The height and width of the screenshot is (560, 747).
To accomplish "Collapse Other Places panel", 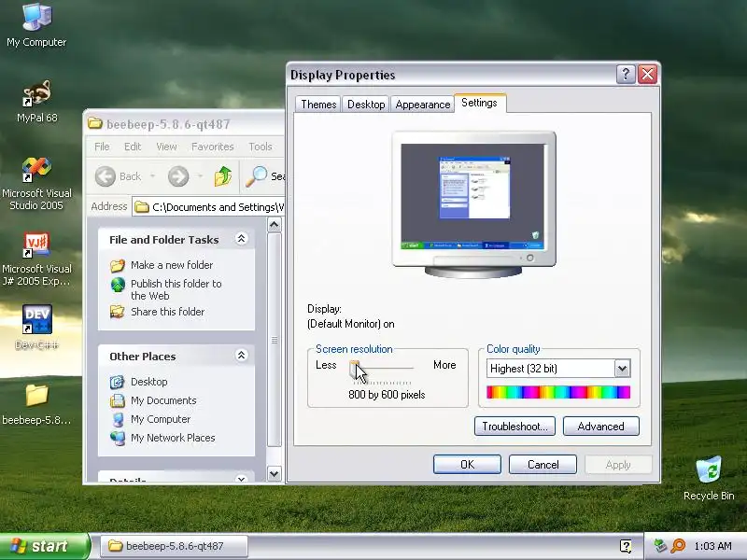I will click(242, 356).
